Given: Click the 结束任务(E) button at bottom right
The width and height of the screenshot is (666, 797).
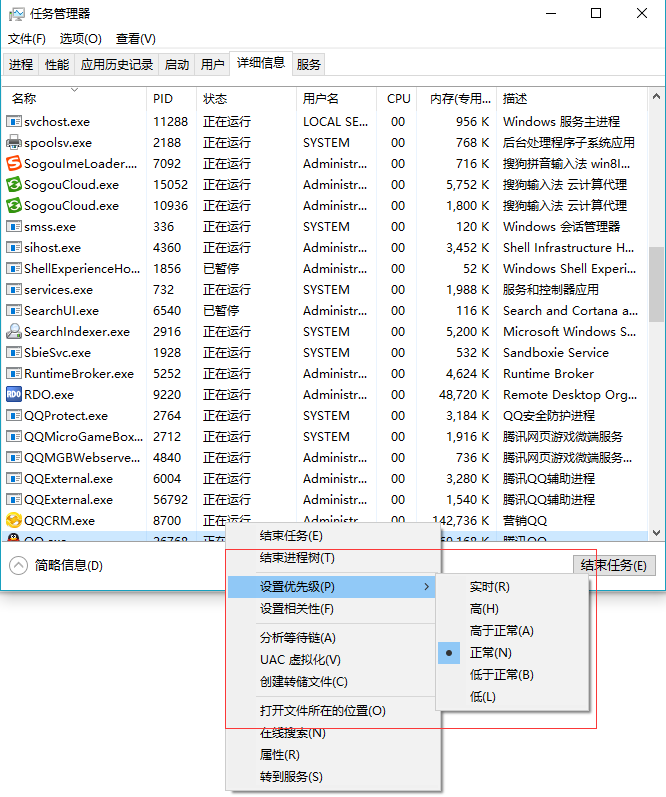Looking at the screenshot, I should [614, 565].
